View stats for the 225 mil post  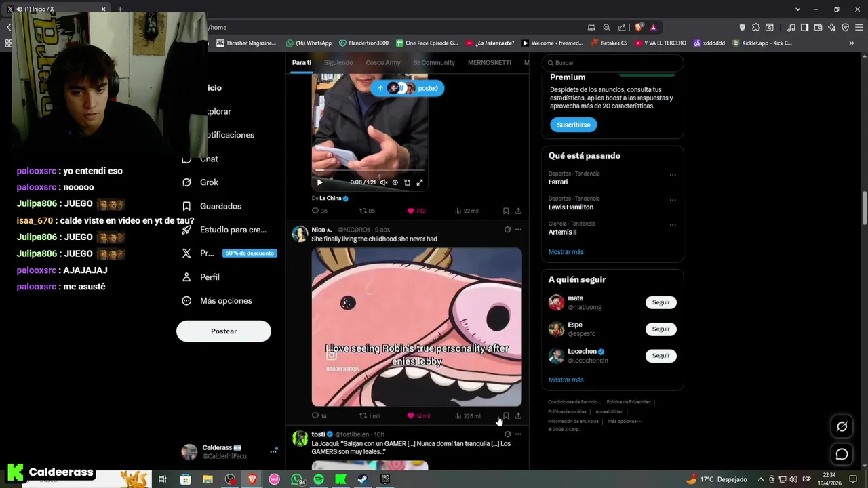point(468,415)
